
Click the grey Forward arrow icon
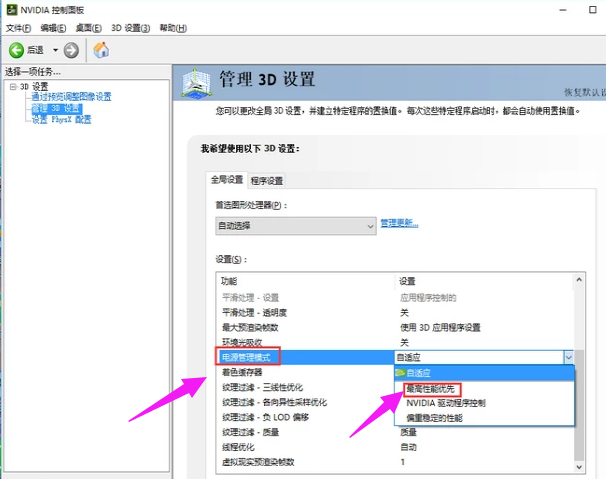tap(71, 49)
